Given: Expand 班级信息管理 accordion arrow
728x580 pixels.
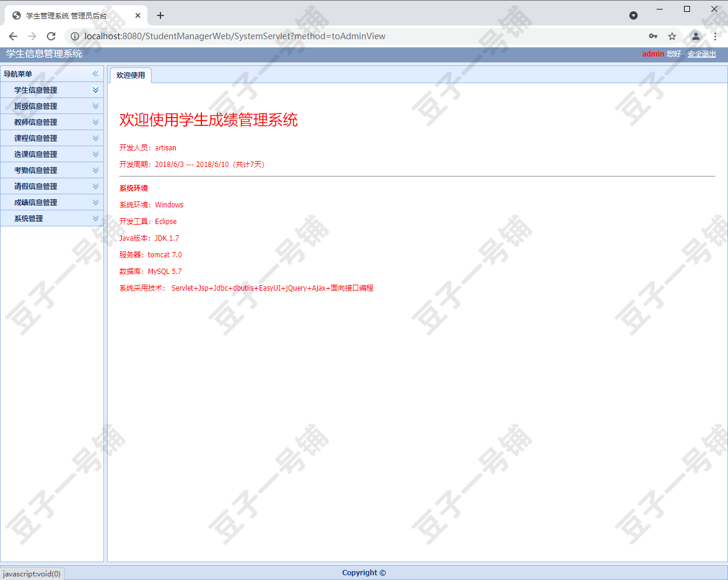Looking at the screenshot, I should tap(96, 106).
